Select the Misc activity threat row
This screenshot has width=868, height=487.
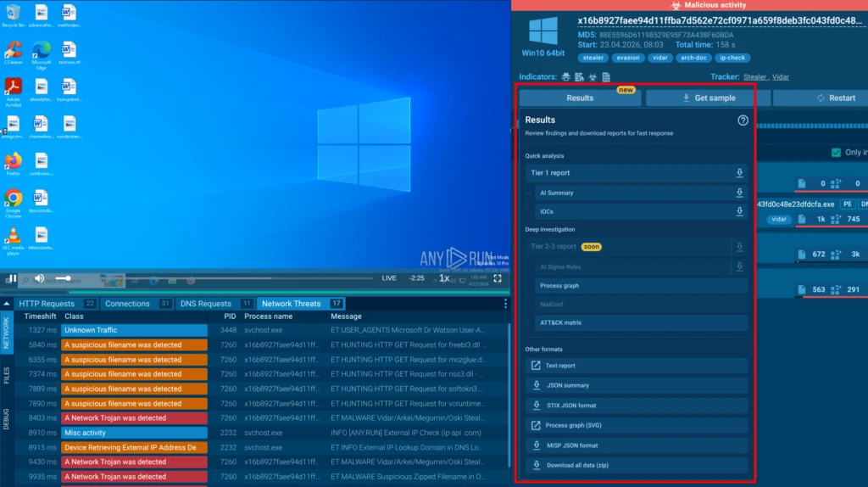click(134, 433)
